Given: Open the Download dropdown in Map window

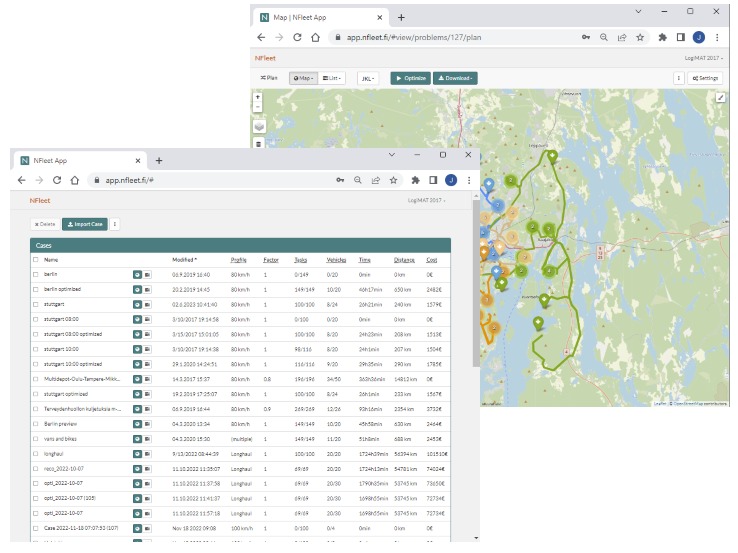Looking at the screenshot, I should coord(455,78).
